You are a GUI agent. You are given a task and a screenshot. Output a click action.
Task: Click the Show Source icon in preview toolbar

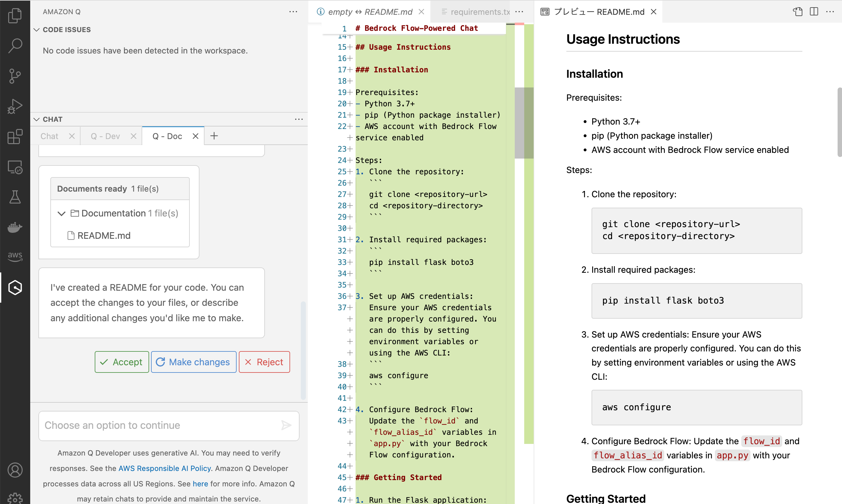tap(798, 12)
